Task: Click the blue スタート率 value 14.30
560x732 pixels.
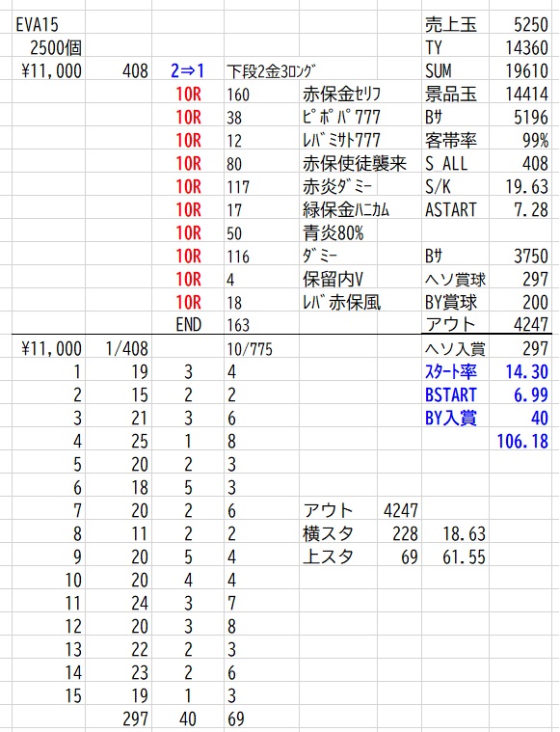Action: coord(526,371)
